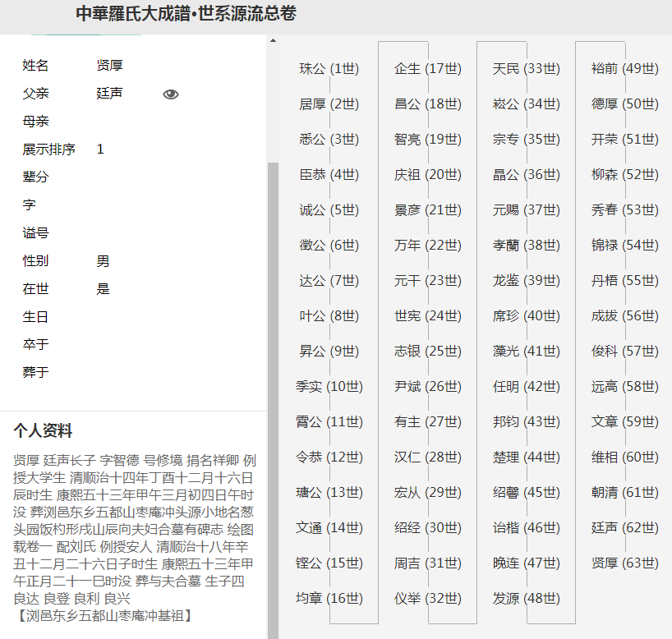The width and height of the screenshot is (672, 639).
Task: Open 藻光 (41世)
Action: pyautogui.click(x=527, y=352)
